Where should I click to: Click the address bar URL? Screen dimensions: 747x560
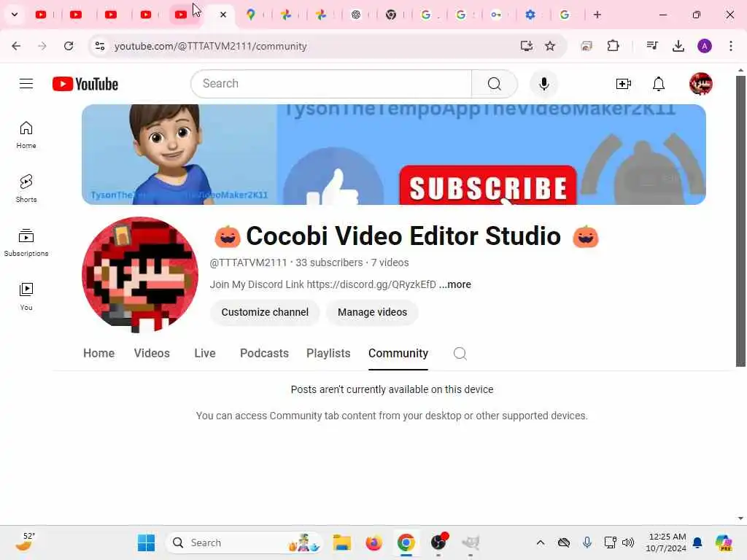point(211,46)
